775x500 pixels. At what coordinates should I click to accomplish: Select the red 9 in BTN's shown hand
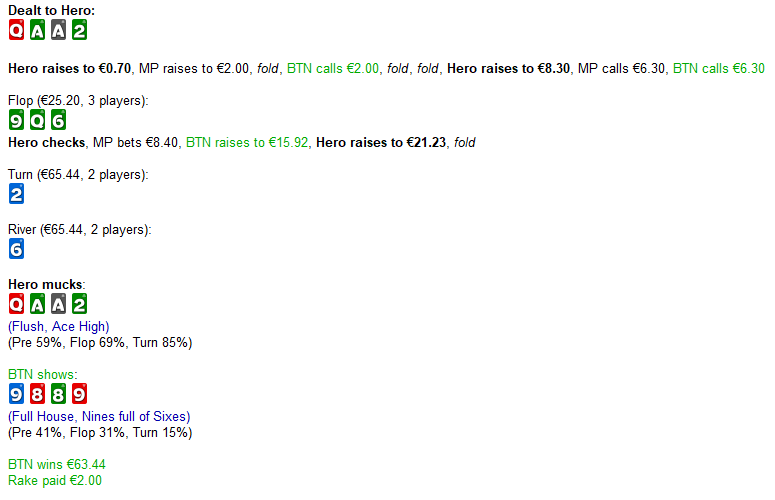point(79,394)
